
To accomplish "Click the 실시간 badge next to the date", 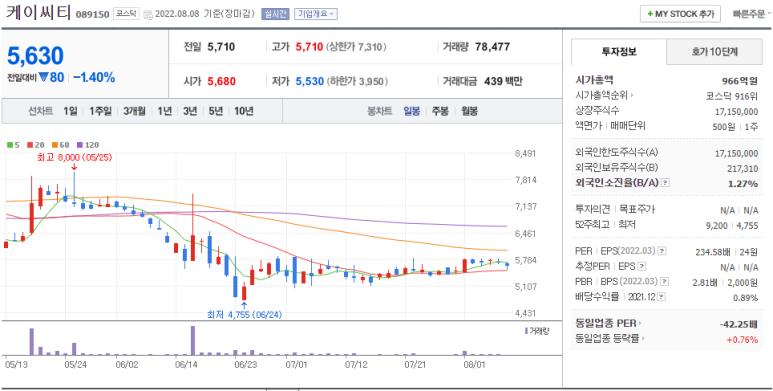I will coord(275,14).
